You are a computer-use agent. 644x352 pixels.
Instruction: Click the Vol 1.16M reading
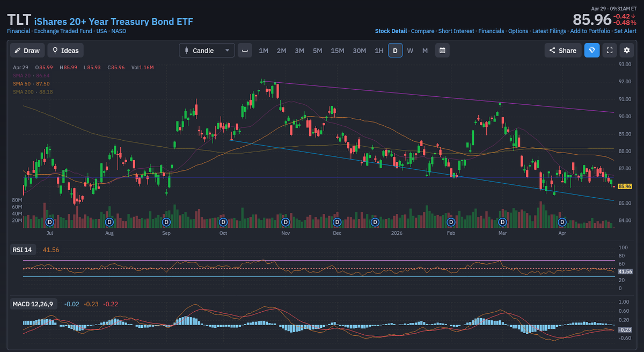pyautogui.click(x=142, y=67)
